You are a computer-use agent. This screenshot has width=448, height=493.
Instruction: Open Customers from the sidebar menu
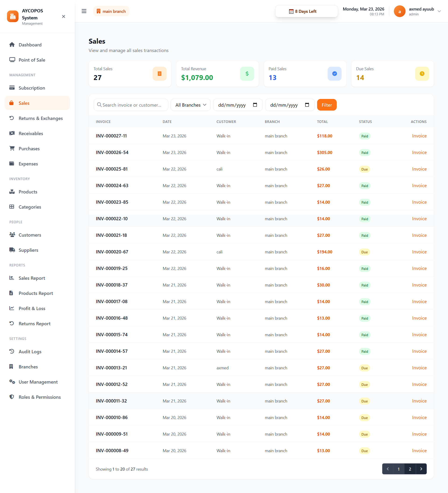(x=37, y=235)
